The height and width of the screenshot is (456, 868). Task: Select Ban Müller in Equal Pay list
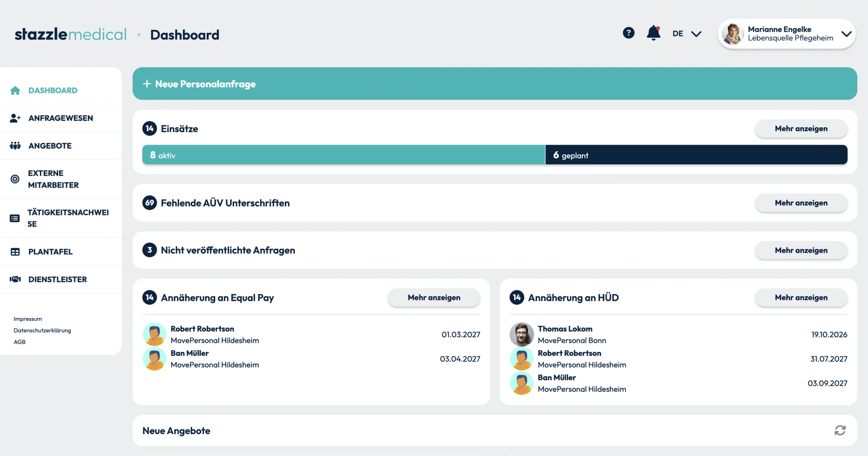tap(311, 359)
